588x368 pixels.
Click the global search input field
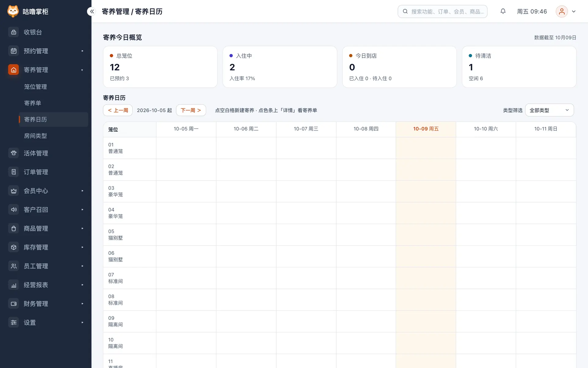point(443,11)
